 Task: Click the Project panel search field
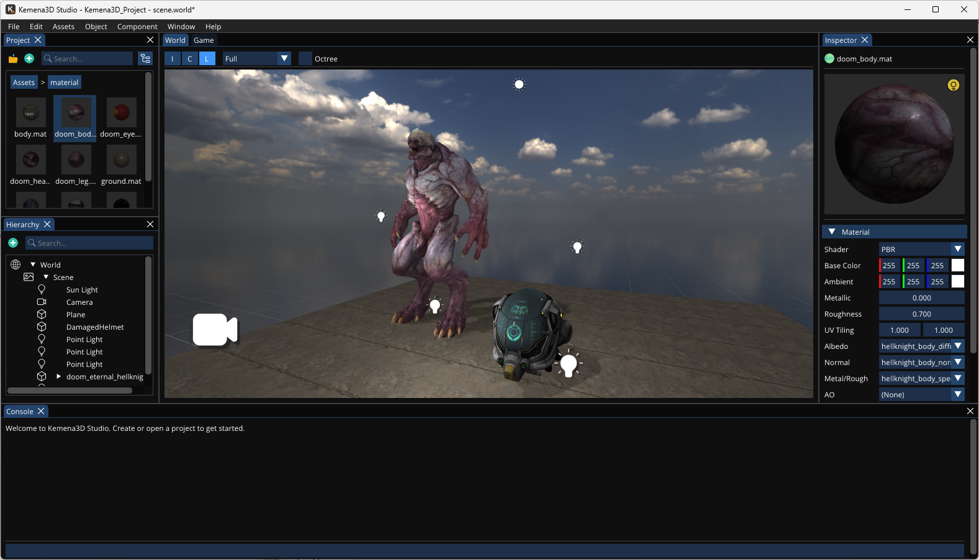pyautogui.click(x=87, y=58)
